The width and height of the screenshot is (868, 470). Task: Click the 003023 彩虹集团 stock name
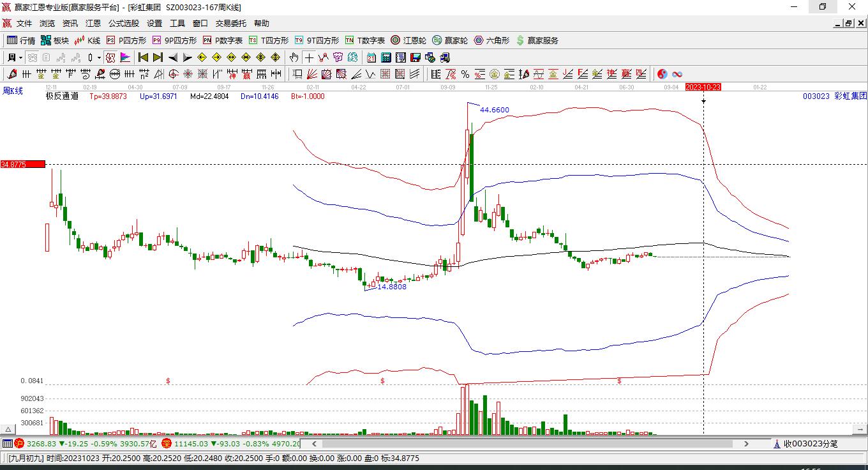pyautogui.click(x=835, y=96)
